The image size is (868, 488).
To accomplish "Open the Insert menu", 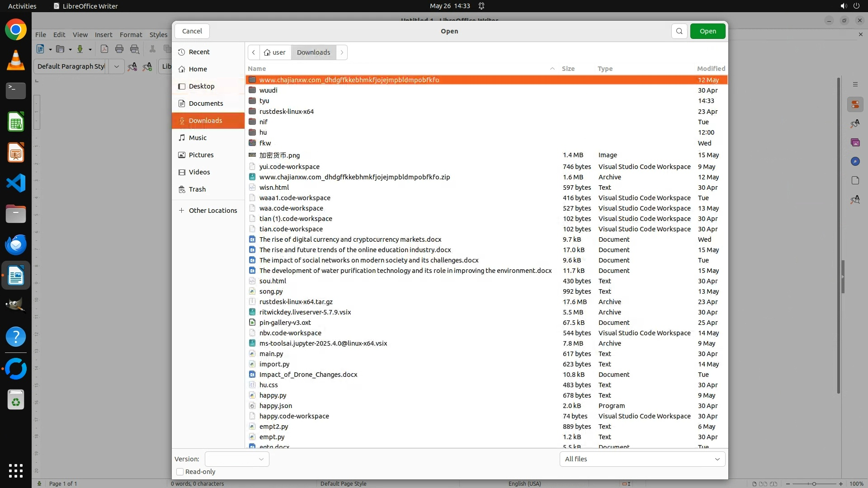I will point(103,35).
